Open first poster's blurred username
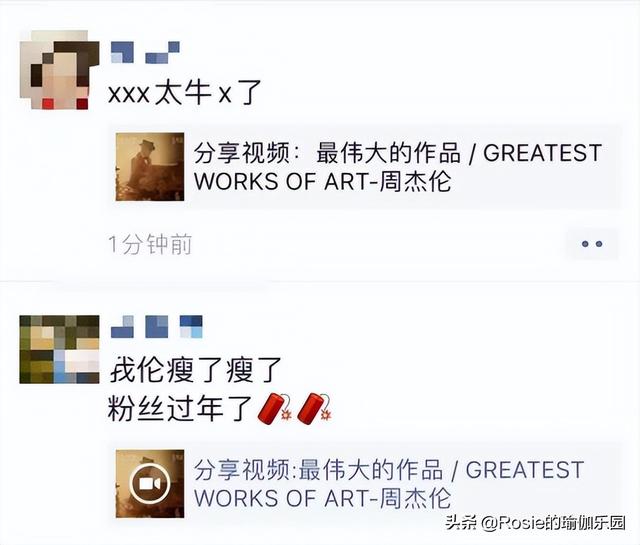 coord(145,52)
